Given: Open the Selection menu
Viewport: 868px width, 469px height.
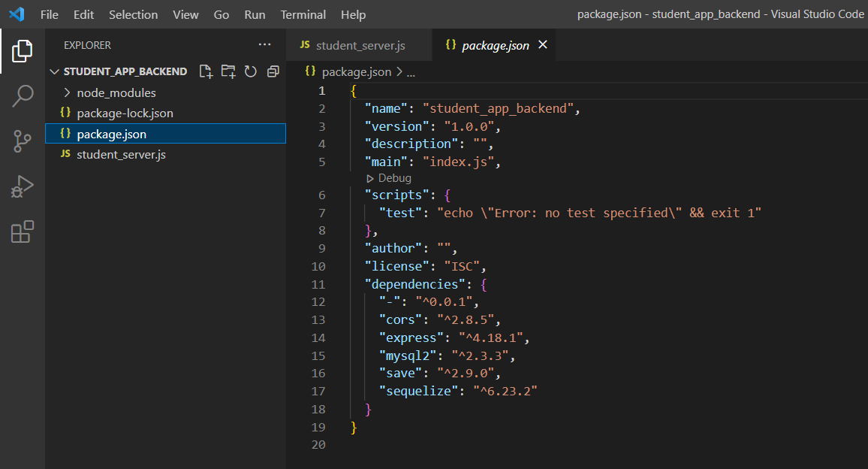Looking at the screenshot, I should (x=133, y=14).
